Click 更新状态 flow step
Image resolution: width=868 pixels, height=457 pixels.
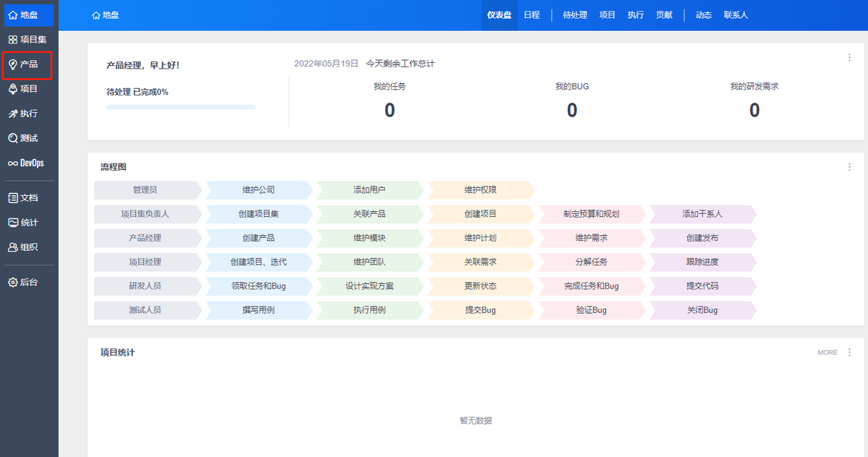(x=480, y=286)
